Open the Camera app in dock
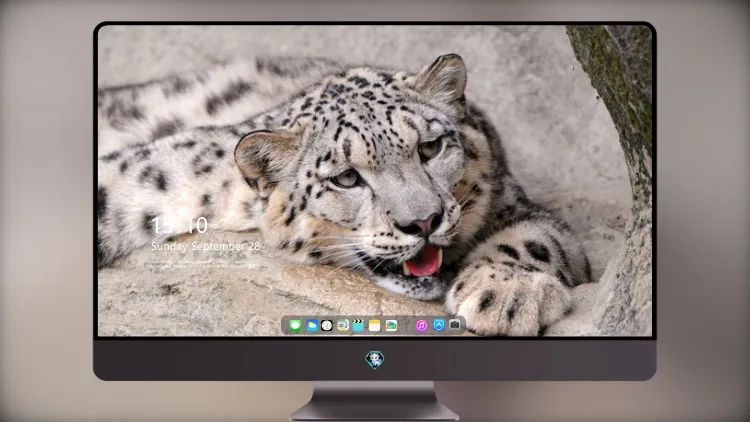 (x=455, y=325)
